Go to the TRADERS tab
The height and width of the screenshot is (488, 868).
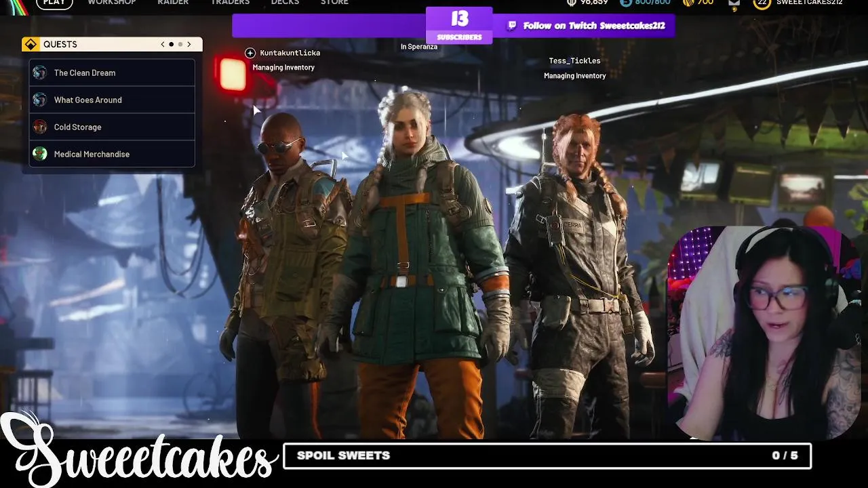coord(230,3)
